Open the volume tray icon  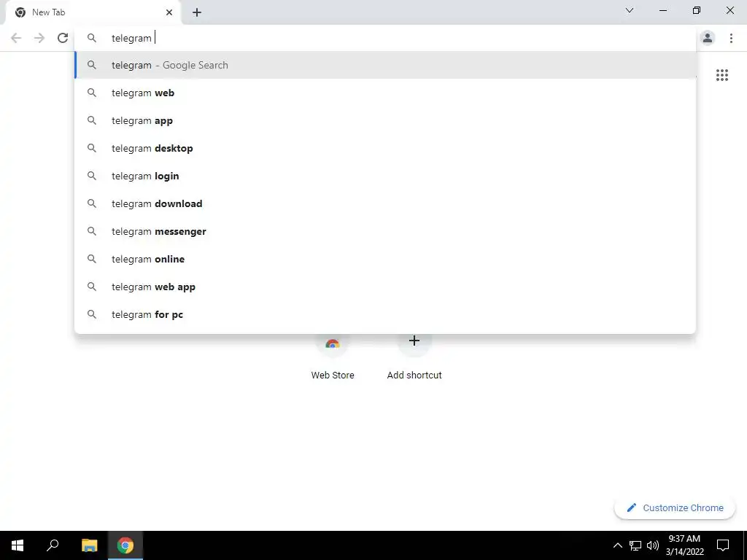(x=653, y=545)
